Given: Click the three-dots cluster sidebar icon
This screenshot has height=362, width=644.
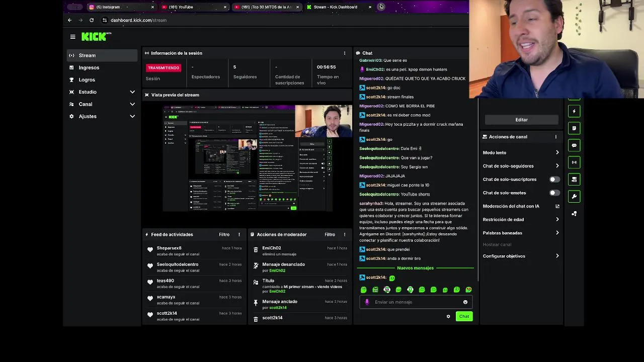Looking at the screenshot, I should click(574, 214).
